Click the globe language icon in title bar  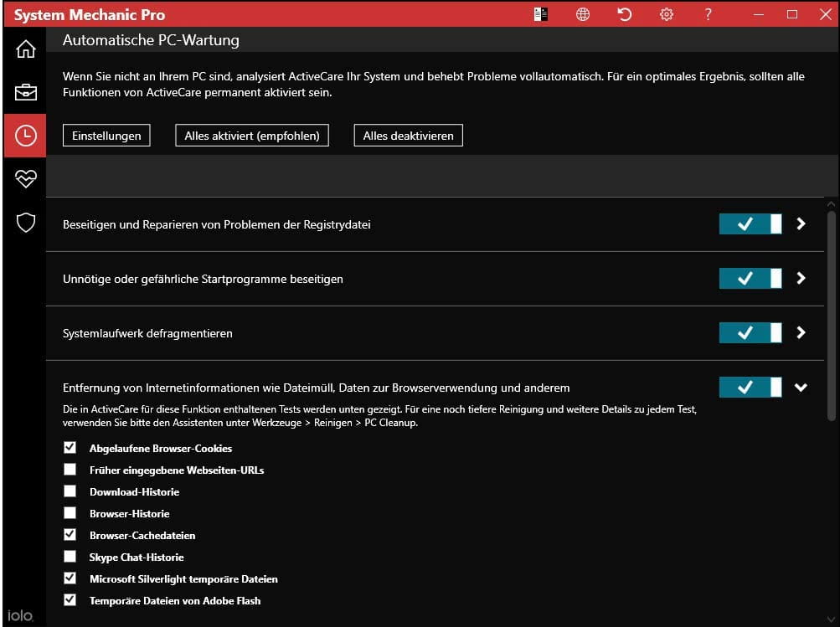pyautogui.click(x=583, y=14)
